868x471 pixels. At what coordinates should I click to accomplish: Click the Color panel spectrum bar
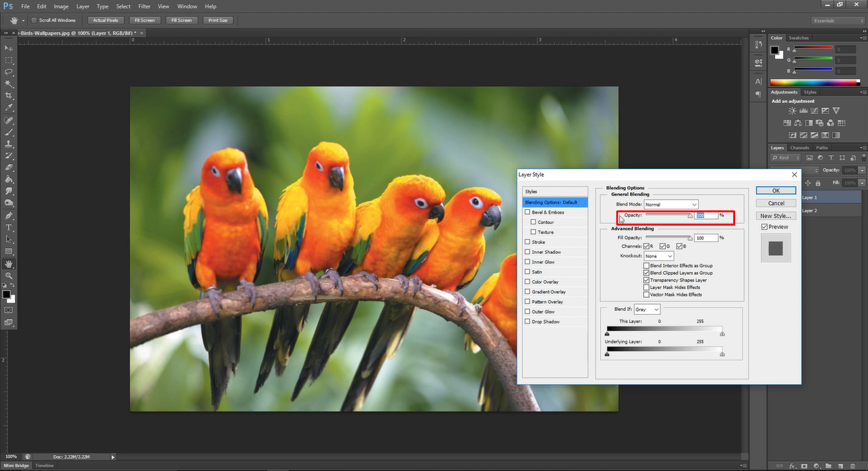815,83
